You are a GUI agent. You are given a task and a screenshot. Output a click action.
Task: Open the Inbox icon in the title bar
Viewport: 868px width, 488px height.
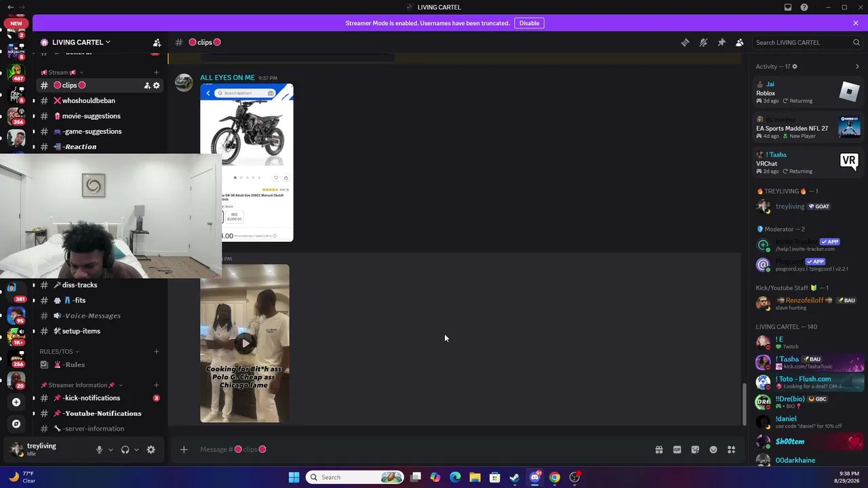click(788, 7)
